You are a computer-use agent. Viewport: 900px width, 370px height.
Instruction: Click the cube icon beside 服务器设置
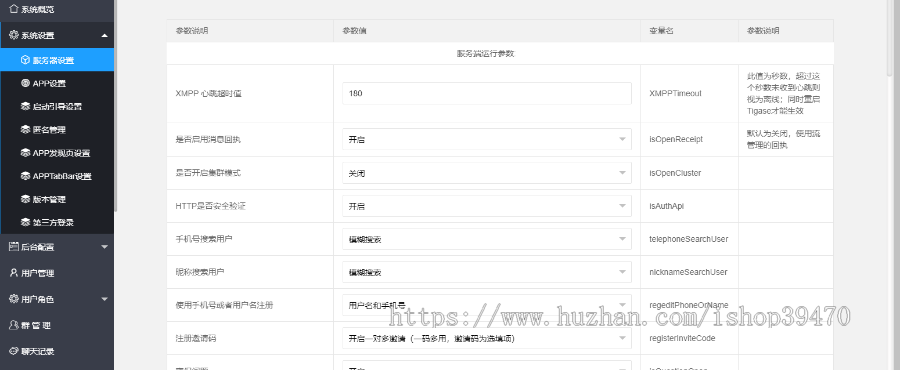[25, 60]
